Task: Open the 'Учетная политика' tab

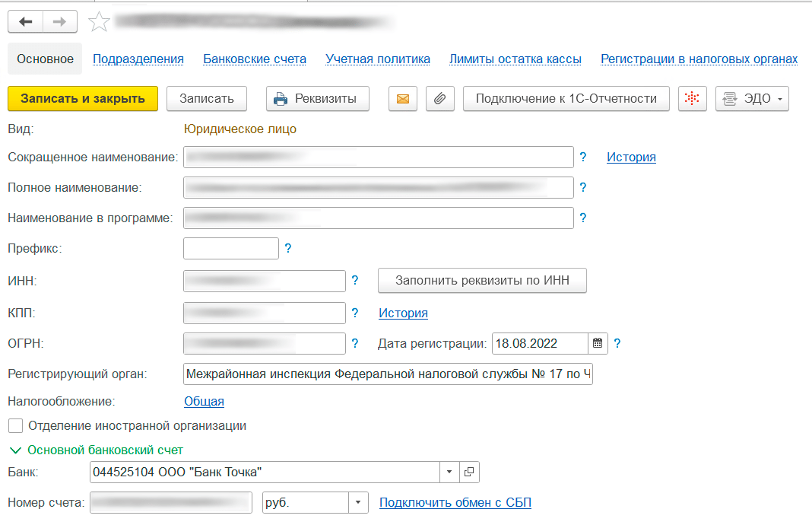Action: pyautogui.click(x=378, y=59)
